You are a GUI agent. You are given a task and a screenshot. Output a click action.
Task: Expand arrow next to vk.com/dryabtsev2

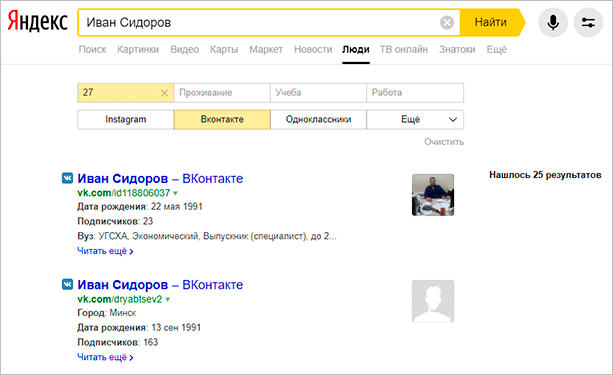coord(168,300)
